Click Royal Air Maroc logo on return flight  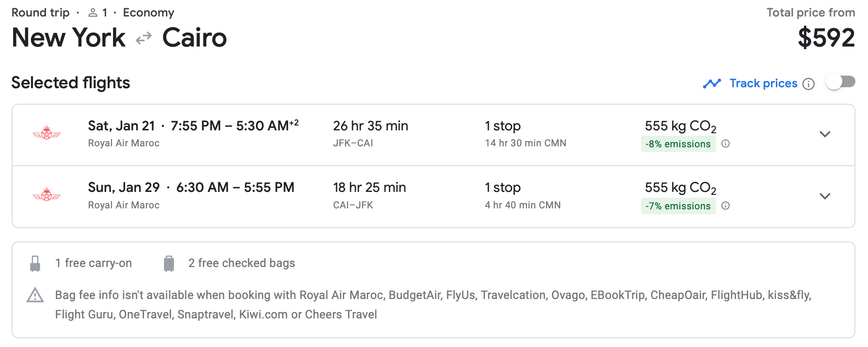[x=47, y=195]
